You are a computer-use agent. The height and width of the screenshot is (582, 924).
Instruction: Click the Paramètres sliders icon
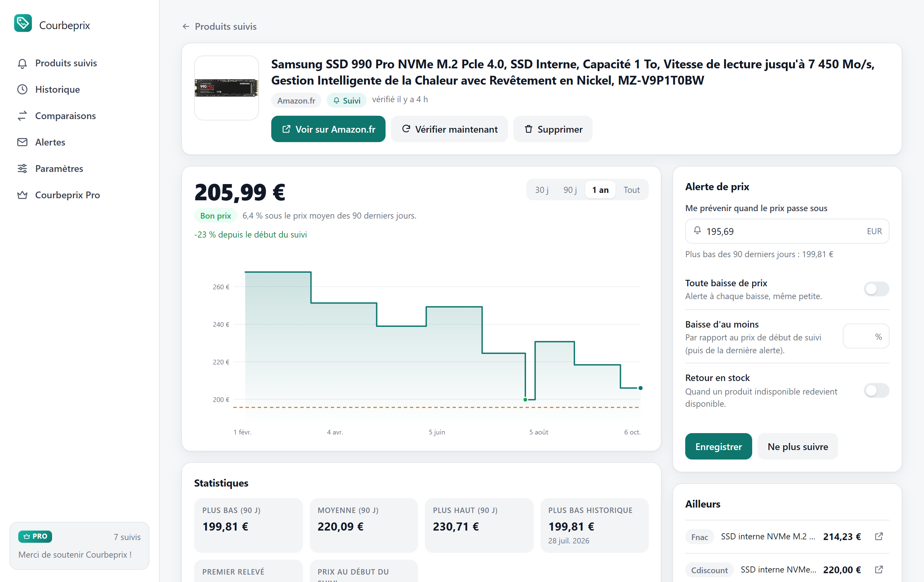22,169
